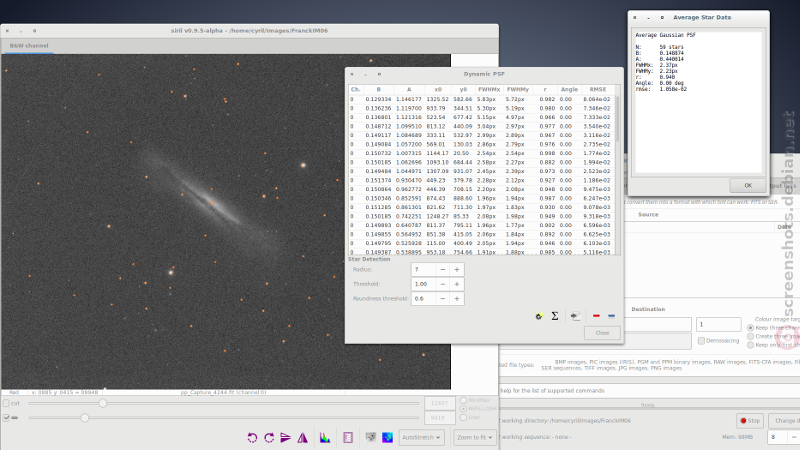Decrease the Roundness threshold value
The height and width of the screenshot is (450, 800).
point(442,298)
